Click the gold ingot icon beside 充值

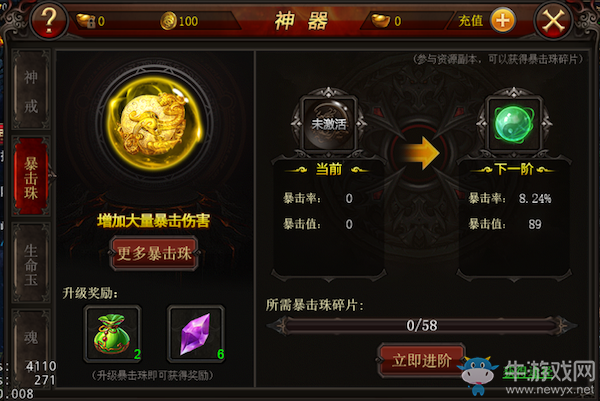381,21
